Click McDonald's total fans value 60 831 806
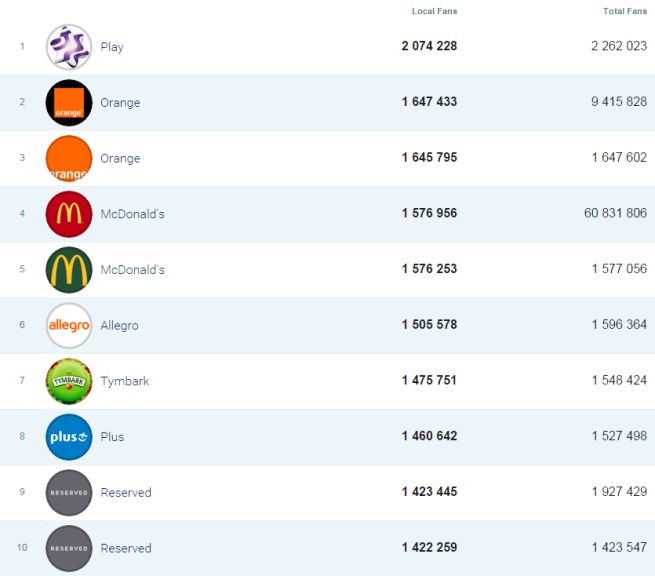 click(613, 214)
